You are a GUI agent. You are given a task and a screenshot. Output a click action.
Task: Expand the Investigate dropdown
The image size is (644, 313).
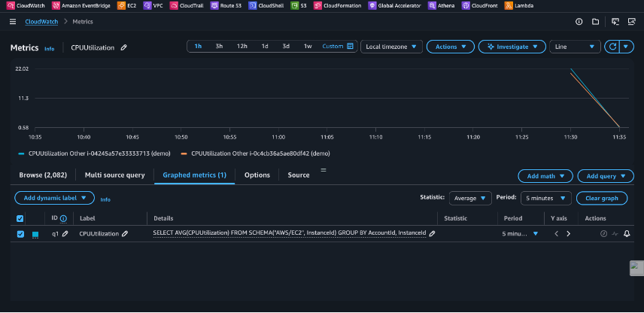pos(512,47)
